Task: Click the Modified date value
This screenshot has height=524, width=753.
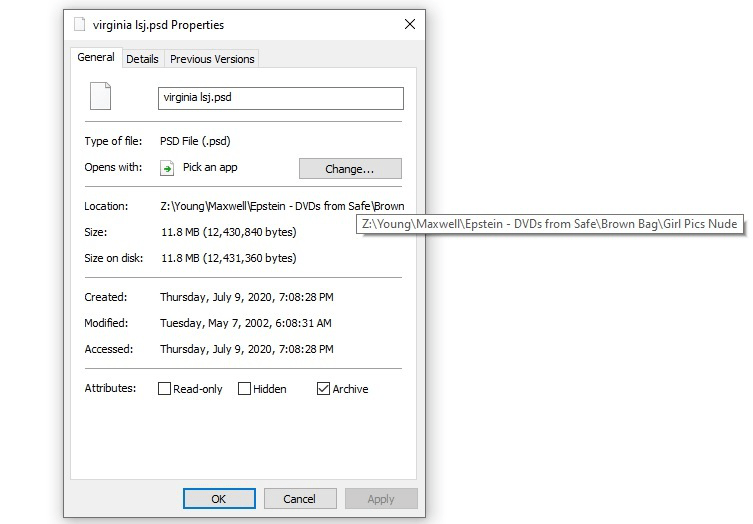Action: pos(246,323)
